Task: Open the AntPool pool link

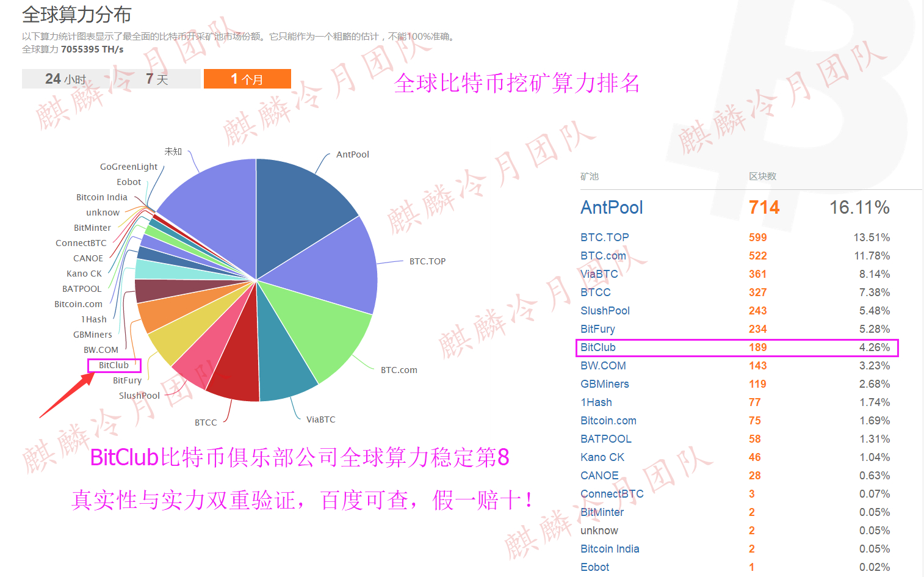Action: [x=612, y=208]
